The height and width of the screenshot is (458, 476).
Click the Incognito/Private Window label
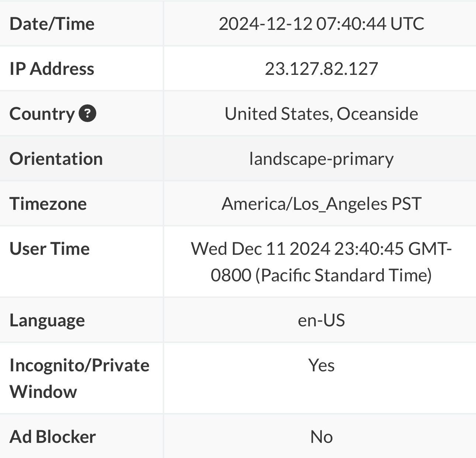click(x=79, y=378)
